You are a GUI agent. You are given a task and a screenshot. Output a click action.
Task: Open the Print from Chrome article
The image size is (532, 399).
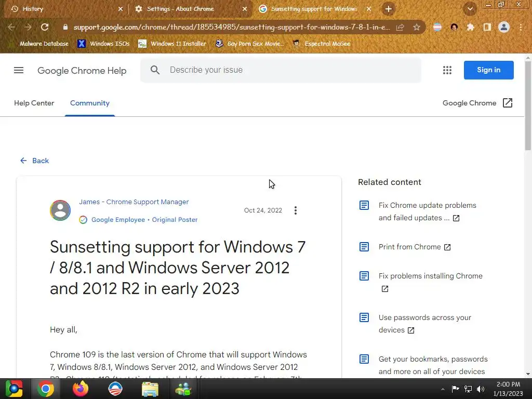(x=415, y=247)
